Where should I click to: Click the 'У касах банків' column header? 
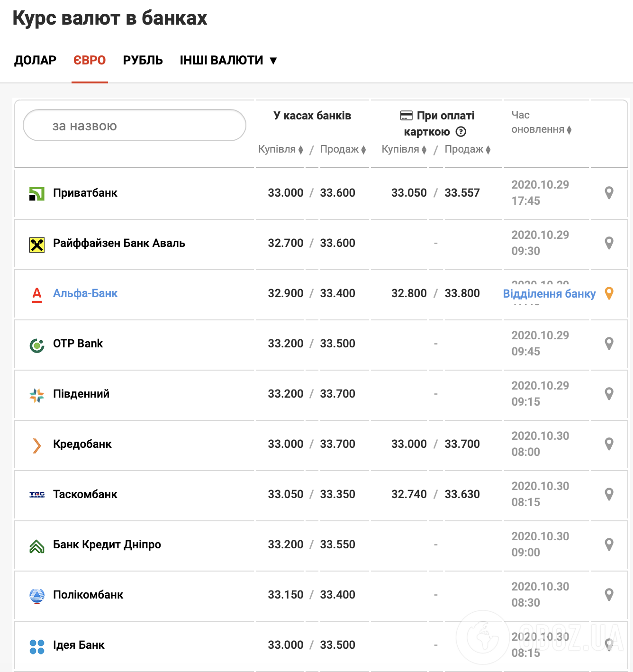312,116
